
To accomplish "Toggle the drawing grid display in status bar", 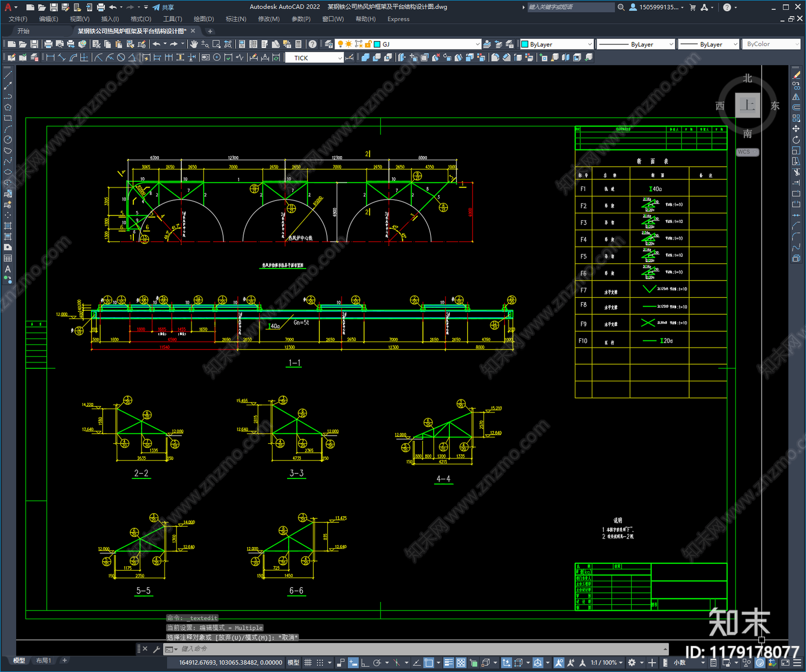I will 308,662.
